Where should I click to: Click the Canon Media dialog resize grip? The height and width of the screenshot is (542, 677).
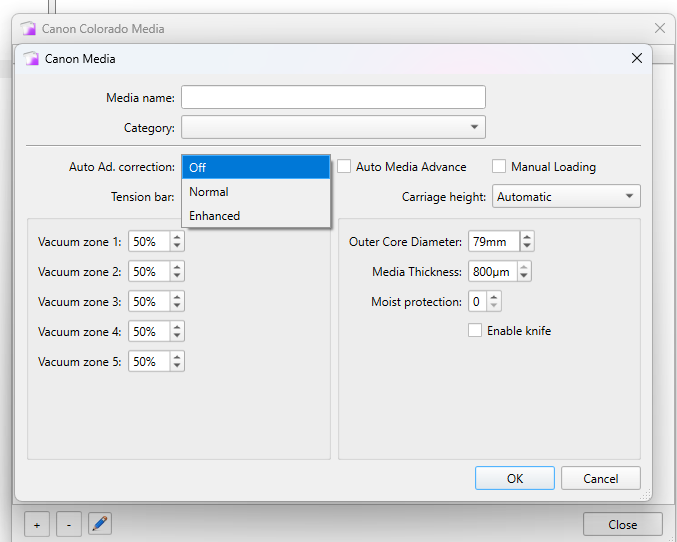[x=645, y=495]
